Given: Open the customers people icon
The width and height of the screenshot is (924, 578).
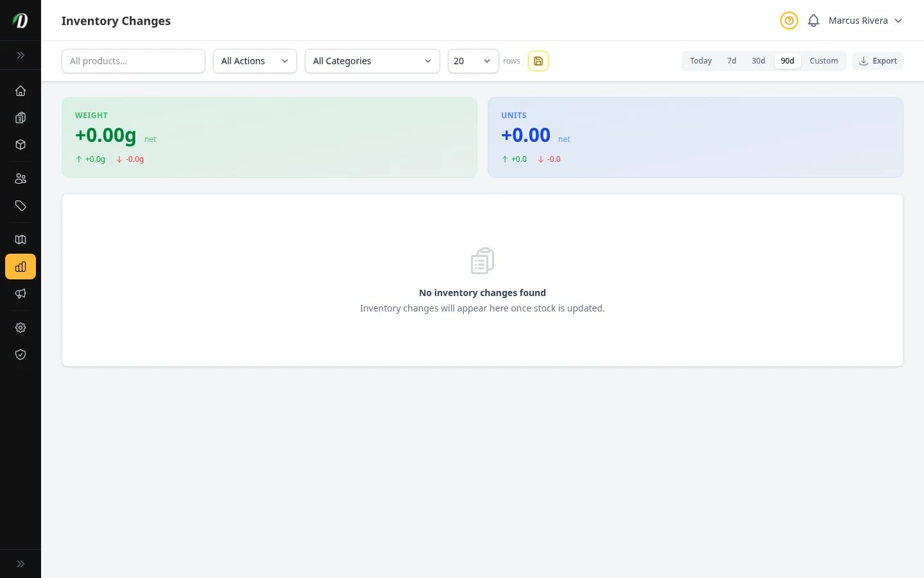Looking at the screenshot, I should pos(21,179).
